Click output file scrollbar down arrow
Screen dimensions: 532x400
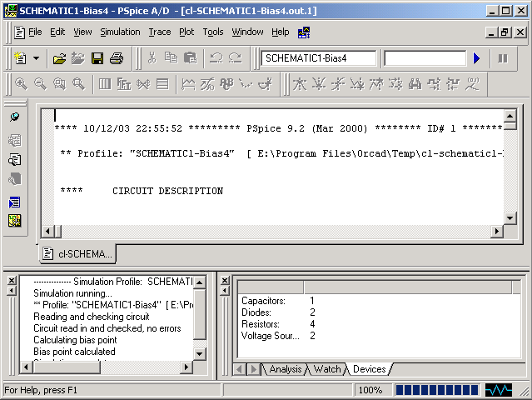click(510, 218)
